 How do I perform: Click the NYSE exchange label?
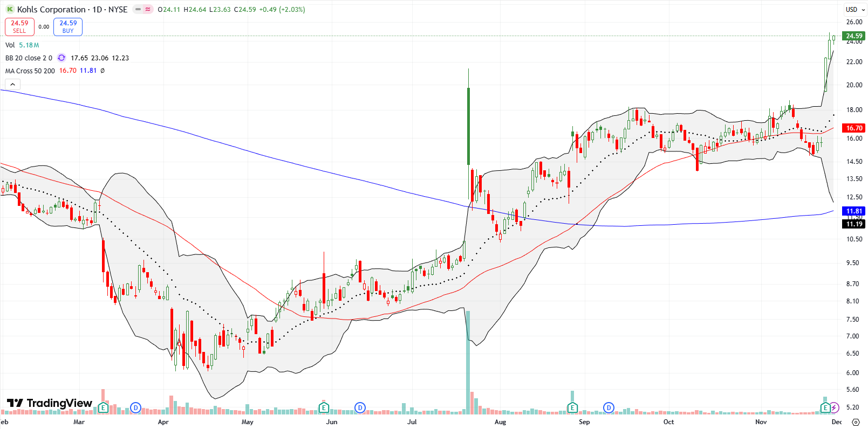pyautogui.click(x=118, y=9)
